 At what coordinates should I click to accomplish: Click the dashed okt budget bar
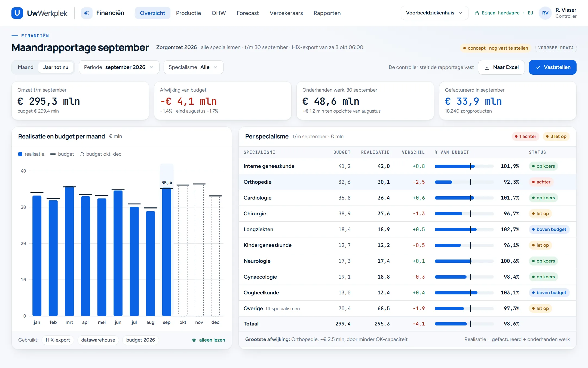coord(183,251)
